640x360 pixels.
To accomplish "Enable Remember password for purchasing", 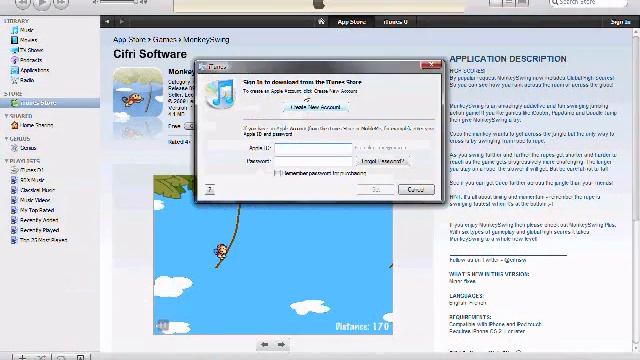I will click(x=278, y=173).
